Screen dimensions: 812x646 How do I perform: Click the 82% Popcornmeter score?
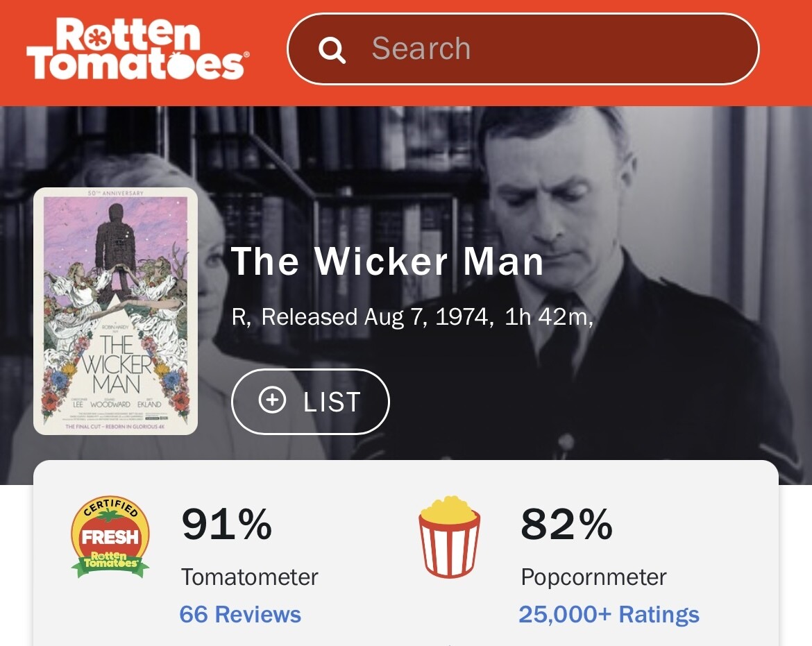click(x=566, y=525)
